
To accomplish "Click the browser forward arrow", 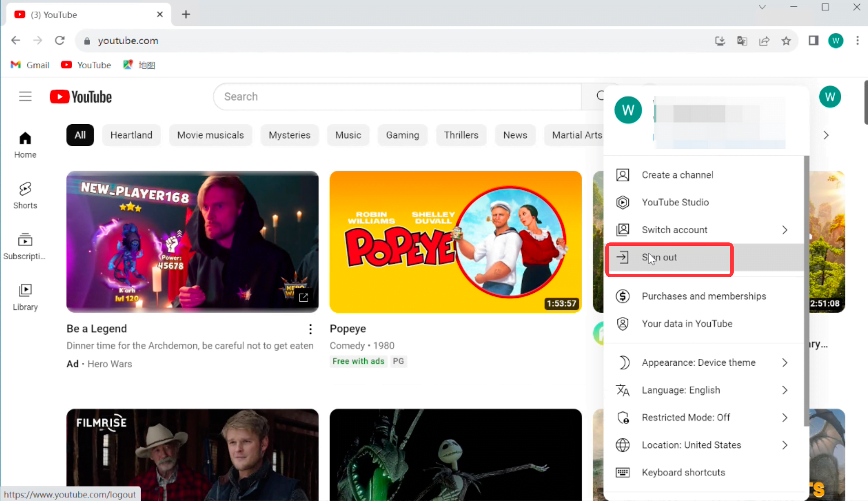I will click(38, 40).
